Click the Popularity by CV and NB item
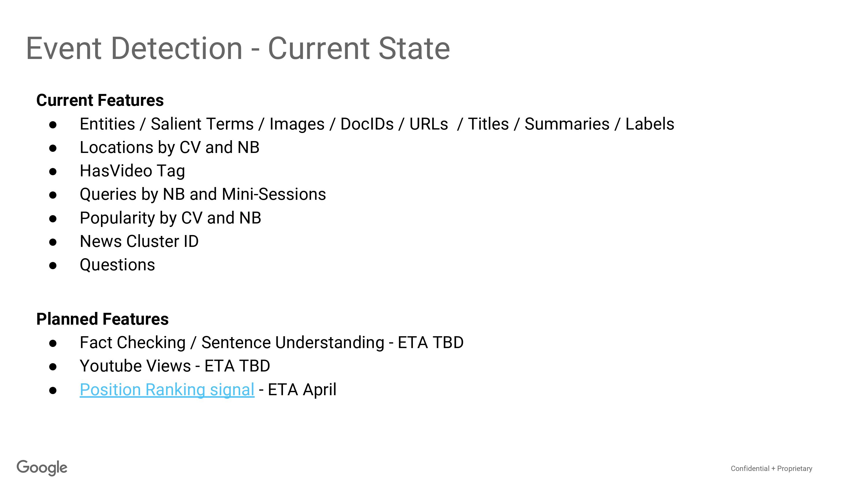Viewport: 868px width, 488px height. point(170,218)
